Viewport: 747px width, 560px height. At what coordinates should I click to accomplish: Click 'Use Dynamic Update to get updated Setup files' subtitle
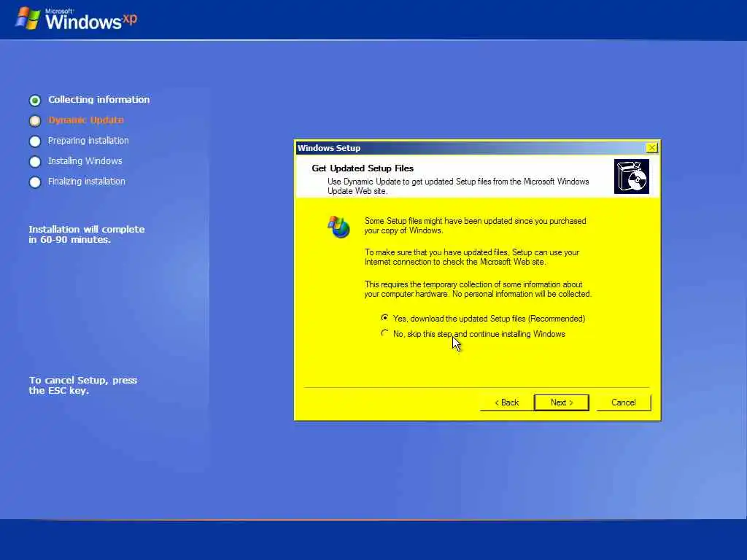click(x=458, y=186)
